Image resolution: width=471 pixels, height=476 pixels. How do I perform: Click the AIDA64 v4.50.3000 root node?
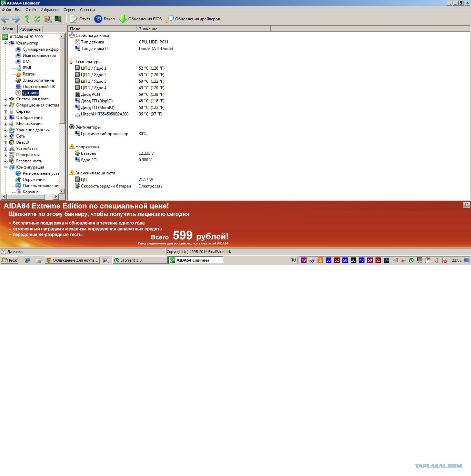(26, 37)
